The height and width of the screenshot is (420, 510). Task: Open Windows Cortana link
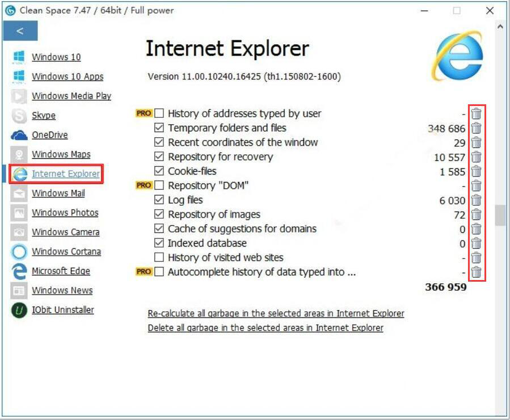66,252
